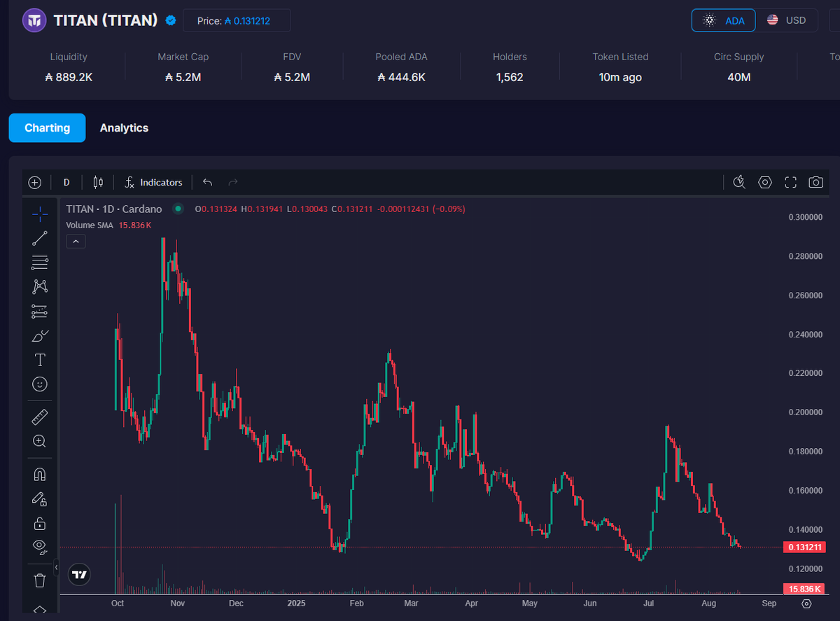Click the Pooled ADA ₳ 444.6K stat
840x621 pixels.
point(401,67)
